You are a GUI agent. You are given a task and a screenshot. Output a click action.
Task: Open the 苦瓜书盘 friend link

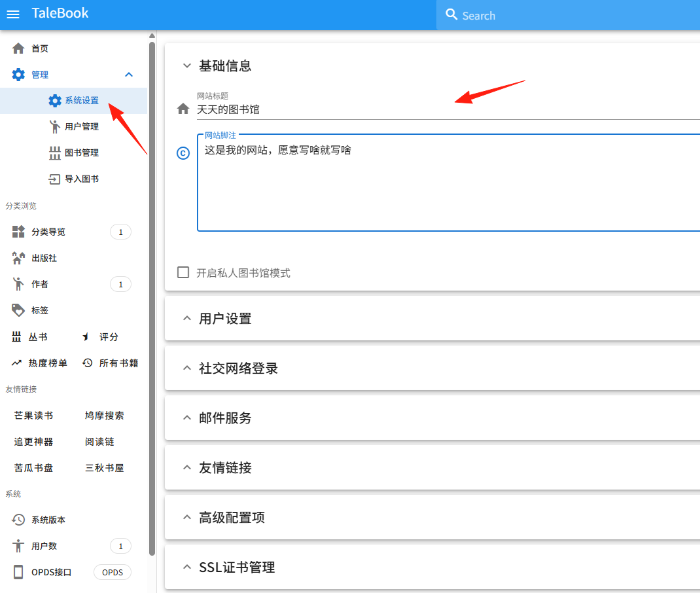(34, 468)
